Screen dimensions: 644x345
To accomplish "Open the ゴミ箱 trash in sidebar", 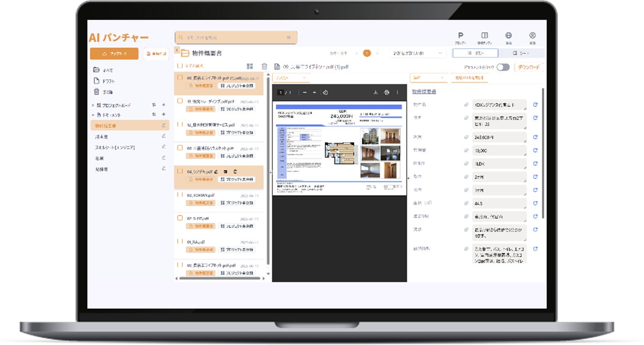I will click(96, 91).
